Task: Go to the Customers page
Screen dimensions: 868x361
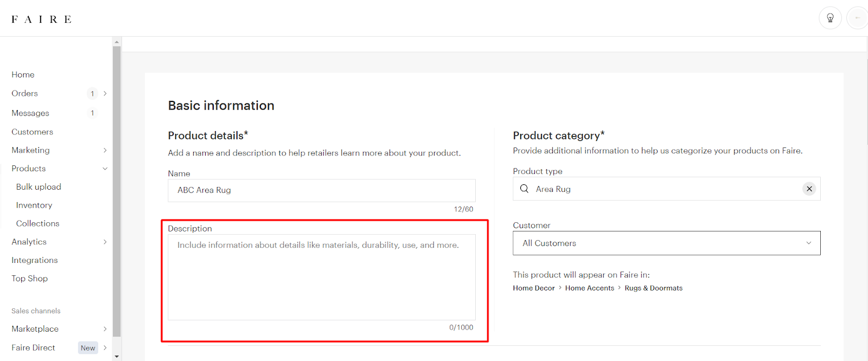Action: coord(33,132)
